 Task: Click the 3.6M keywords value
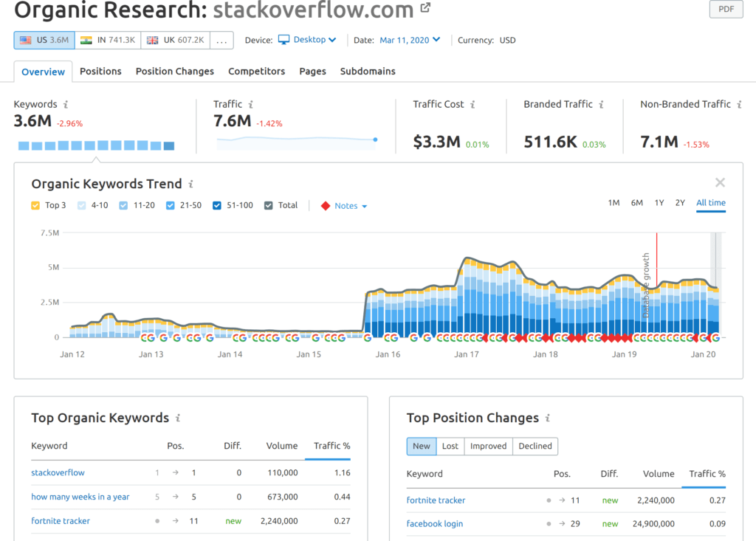(32, 121)
